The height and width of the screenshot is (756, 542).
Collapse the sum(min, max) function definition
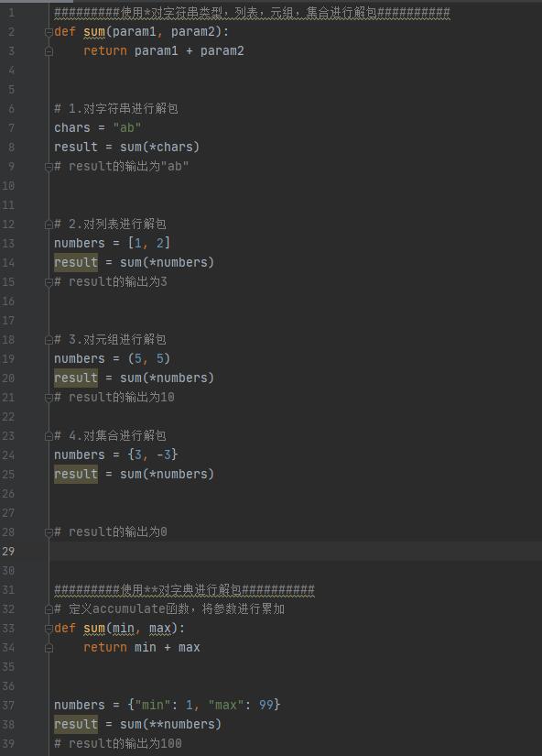tap(49, 629)
